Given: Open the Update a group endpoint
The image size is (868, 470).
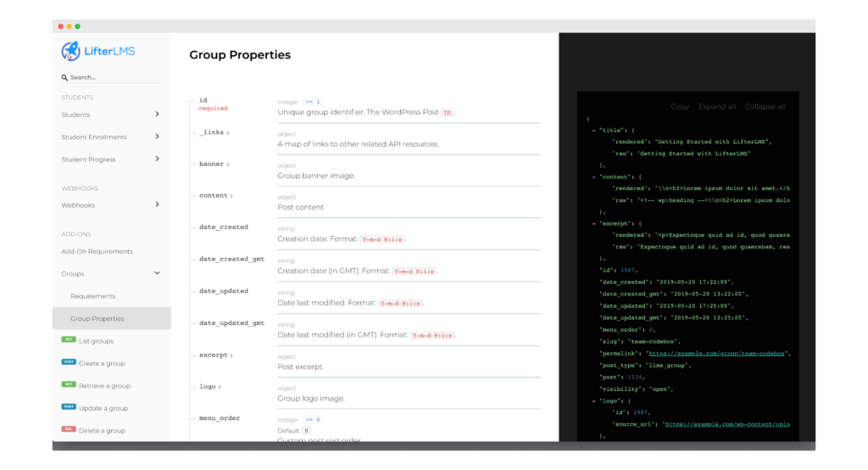Looking at the screenshot, I should click(x=103, y=408).
